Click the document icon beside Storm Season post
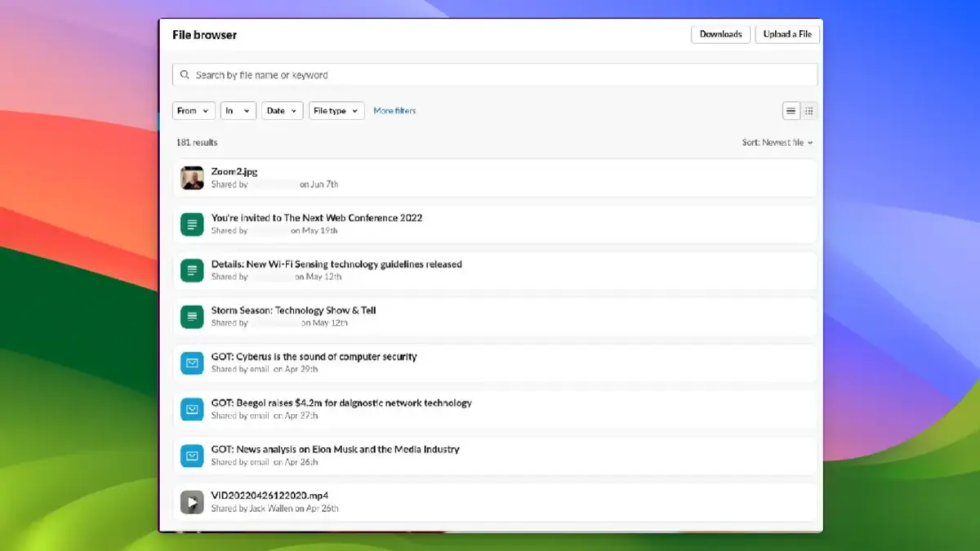 [x=192, y=316]
